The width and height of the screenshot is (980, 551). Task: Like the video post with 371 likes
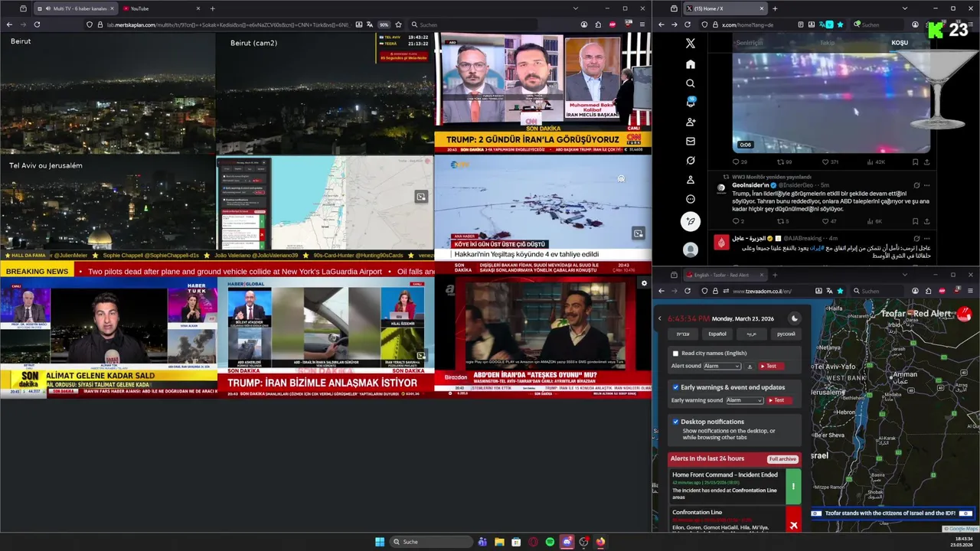pos(830,162)
